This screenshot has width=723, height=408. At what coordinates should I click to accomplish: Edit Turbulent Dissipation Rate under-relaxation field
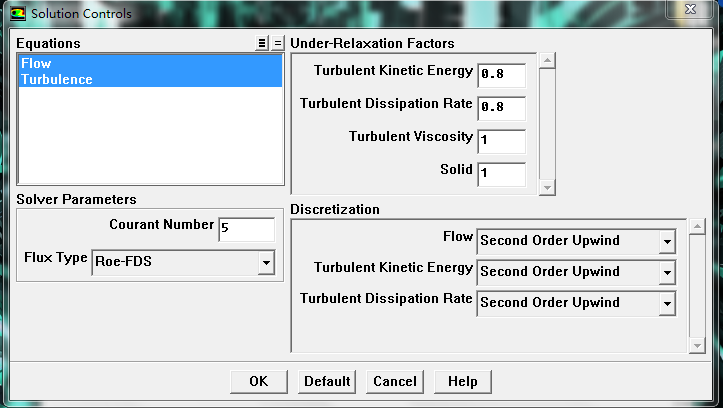(x=502, y=108)
